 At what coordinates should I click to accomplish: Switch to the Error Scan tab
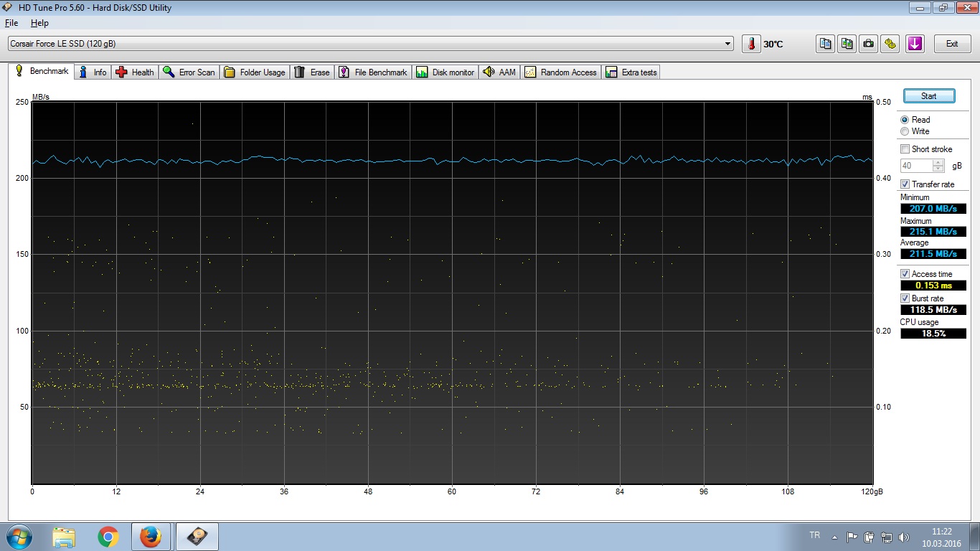pyautogui.click(x=189, y=72)
